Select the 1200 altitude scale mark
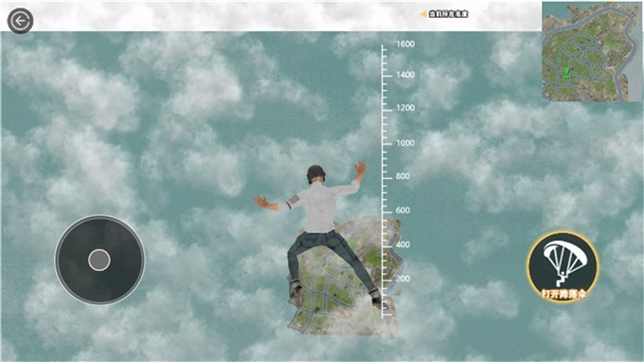This screenshot has width=644, height=362. pyautogui.click(x=405, y=108)
